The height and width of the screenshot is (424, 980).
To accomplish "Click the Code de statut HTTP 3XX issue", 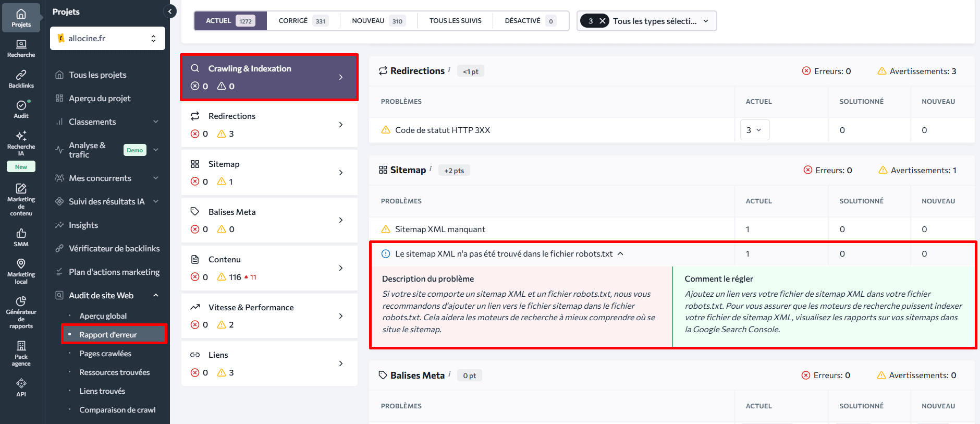I will tap(442, 130).
